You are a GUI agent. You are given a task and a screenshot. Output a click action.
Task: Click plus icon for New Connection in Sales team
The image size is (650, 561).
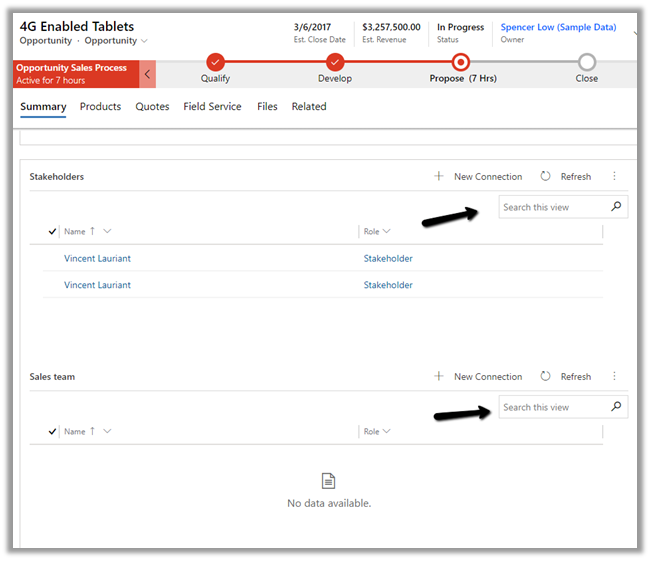(x=439, y=377)
